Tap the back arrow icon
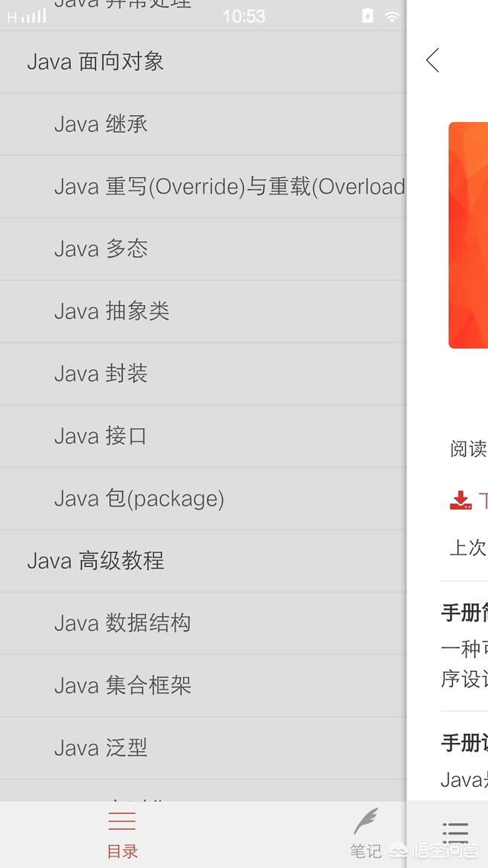The image size is (488, 868). point(432,59)
